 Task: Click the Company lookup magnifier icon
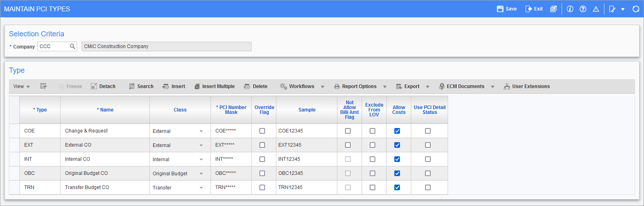[x=72, y=46]
